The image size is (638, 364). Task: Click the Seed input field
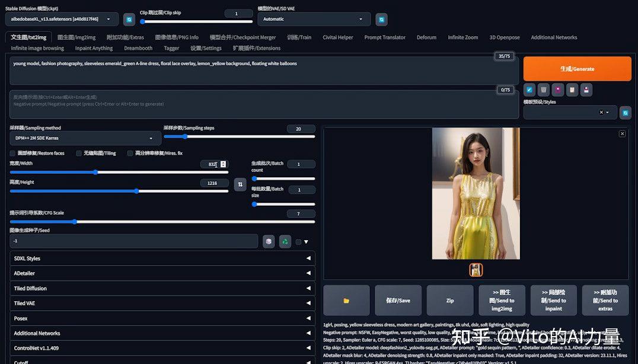point(134,241)
